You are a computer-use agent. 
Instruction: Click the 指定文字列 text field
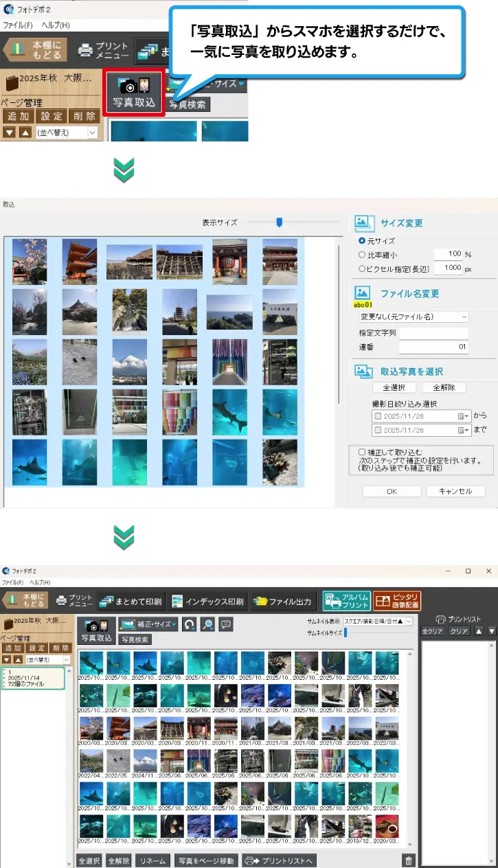pyautogui.click(x=433, y=332)
